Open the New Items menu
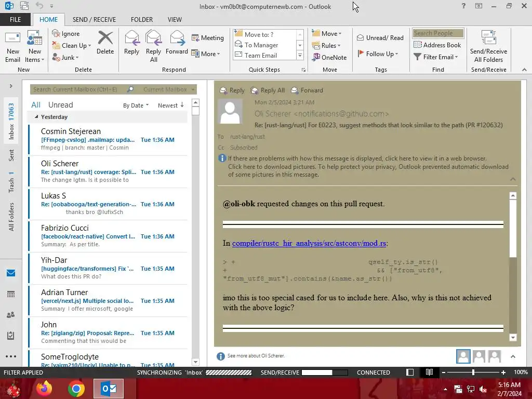This screenshot has height=399, width=532. [x=35, y=47]
